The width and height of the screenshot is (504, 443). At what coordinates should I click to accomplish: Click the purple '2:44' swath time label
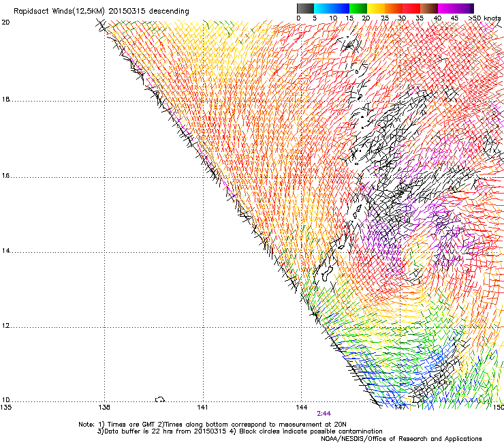(324, 414)
